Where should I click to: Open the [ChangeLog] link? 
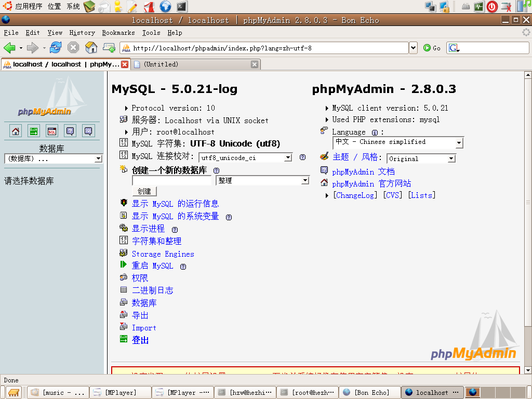point(355,195)
